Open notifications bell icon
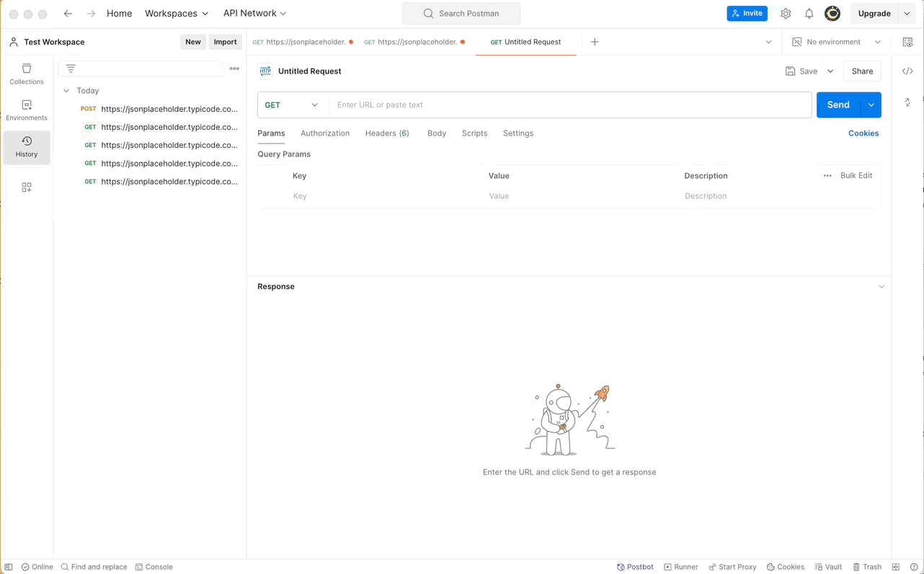 tap(809, 14)
